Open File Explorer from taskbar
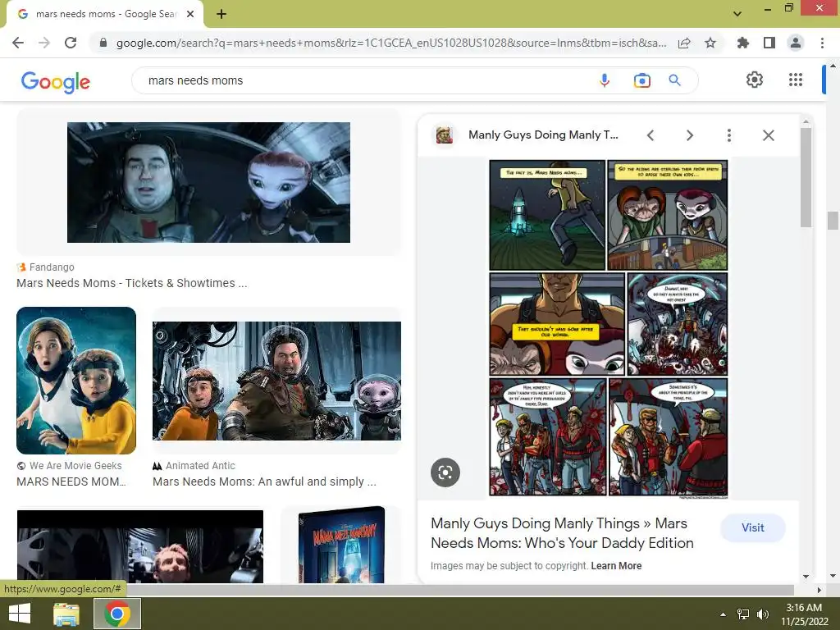Viewport: 840px width, 630px height. (66, 614)
